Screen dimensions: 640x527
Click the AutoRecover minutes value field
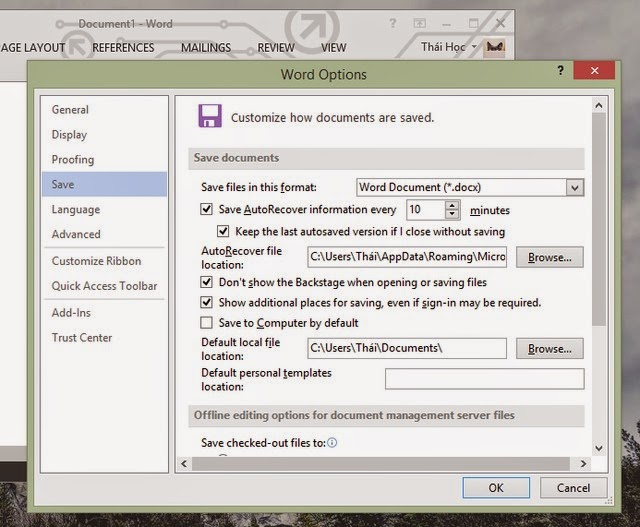click(426, 210)
